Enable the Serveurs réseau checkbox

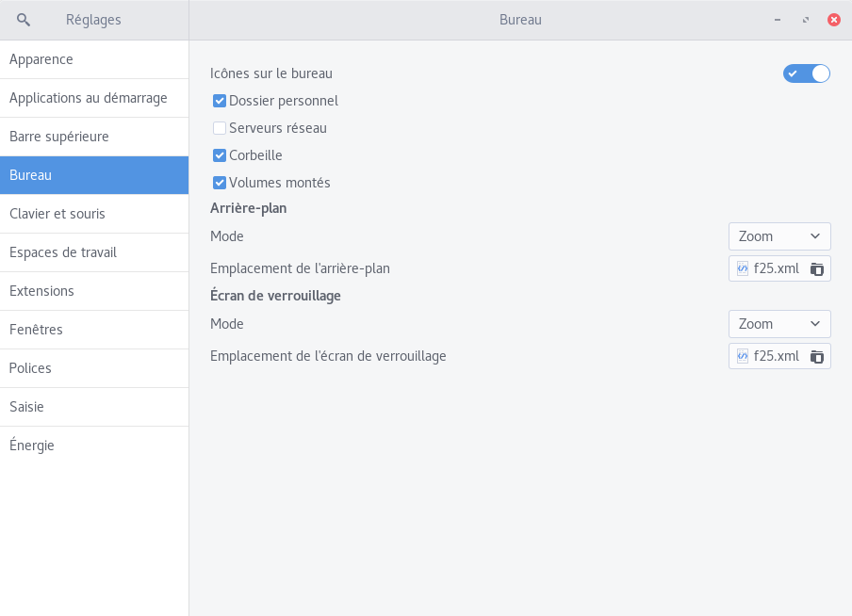coord(220,128)
